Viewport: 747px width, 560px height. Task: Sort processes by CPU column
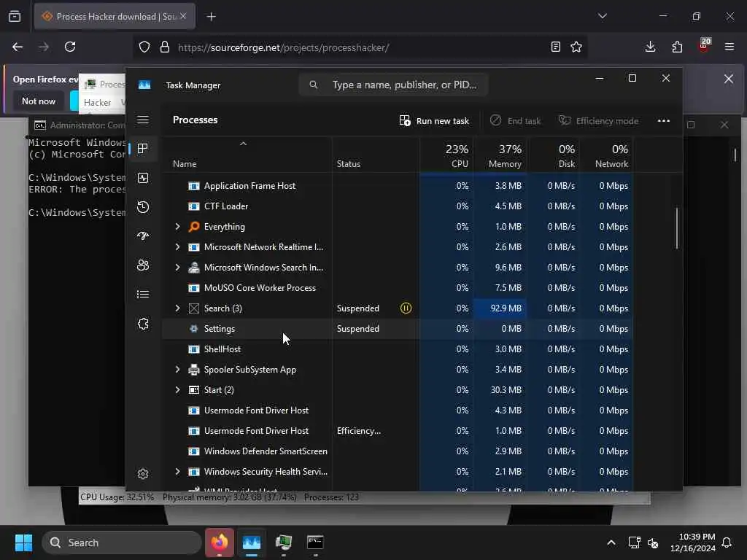pyautogui.click(x=446, y=156)
